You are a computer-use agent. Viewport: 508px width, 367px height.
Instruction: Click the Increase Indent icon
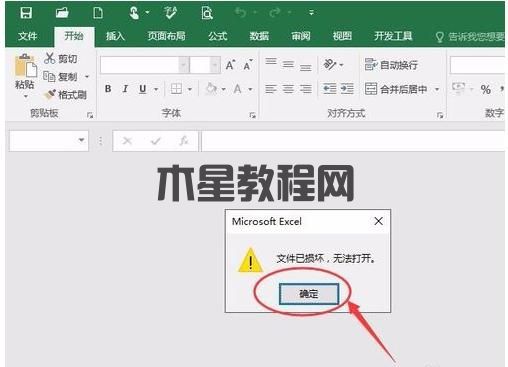coord(347,89)
